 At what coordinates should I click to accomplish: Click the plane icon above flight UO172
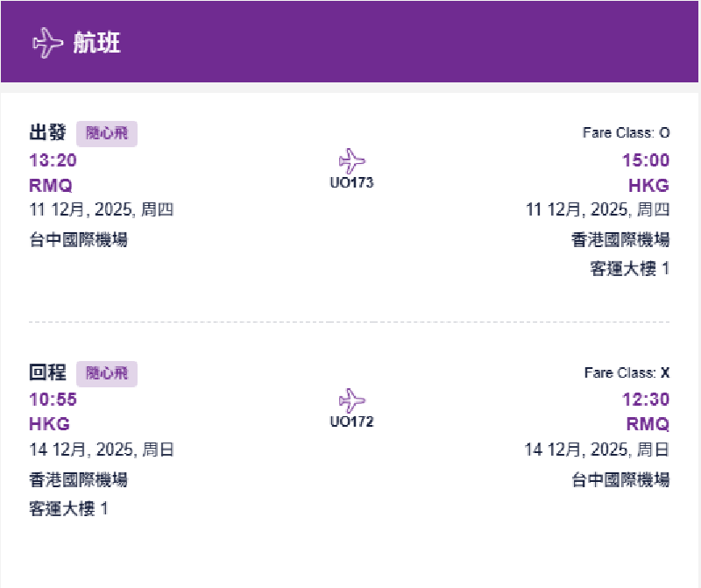351,401
